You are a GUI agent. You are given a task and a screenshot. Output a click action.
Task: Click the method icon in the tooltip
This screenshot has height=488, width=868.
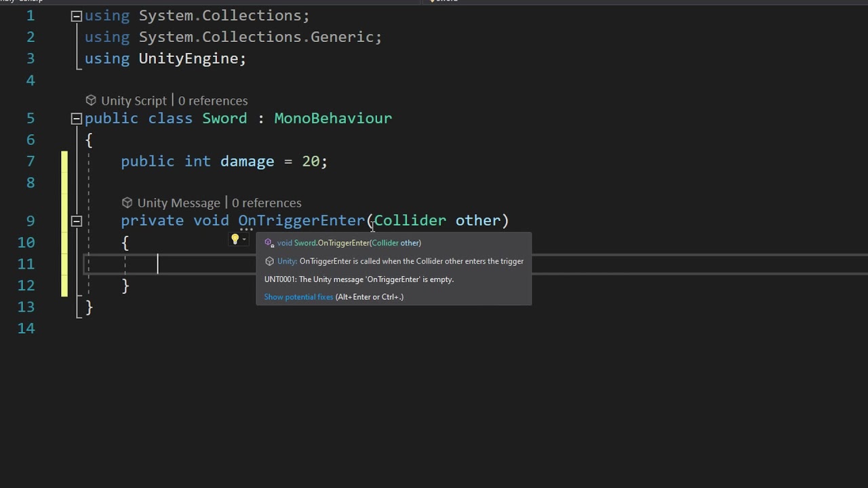(269, 243)
